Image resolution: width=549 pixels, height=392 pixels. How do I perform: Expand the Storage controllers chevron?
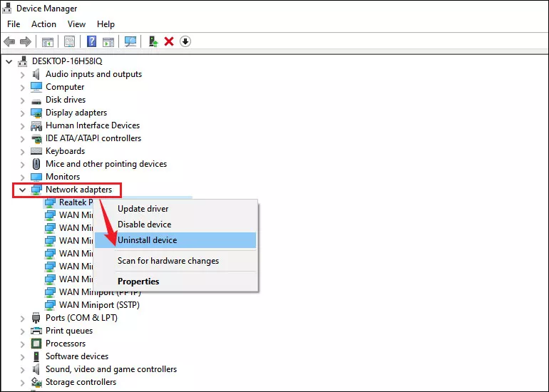23,382
